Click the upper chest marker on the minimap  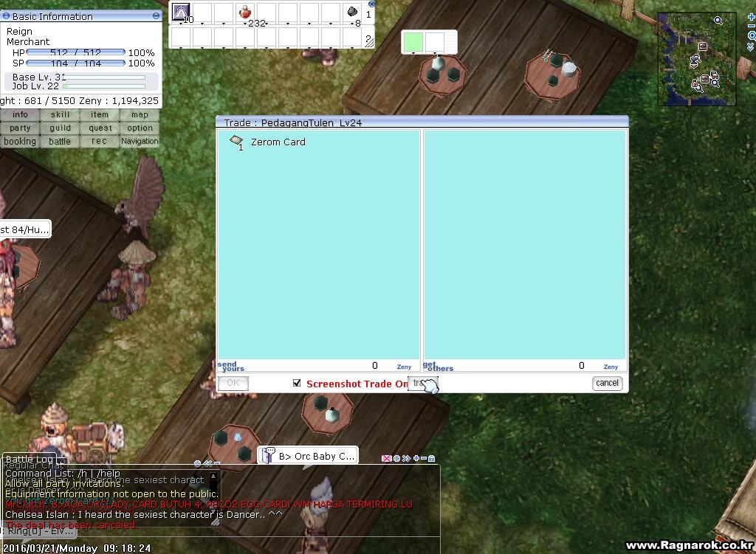coord(703,46)
